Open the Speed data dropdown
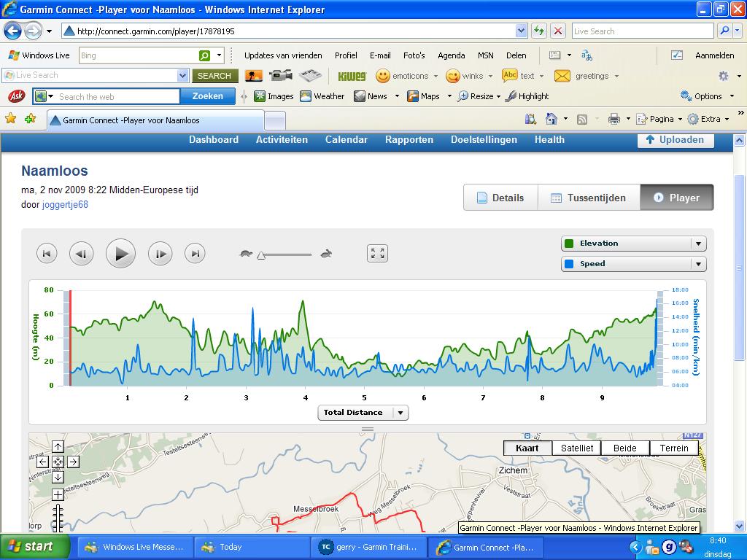This screenshot has width=747, height=560. coord(634,264)
